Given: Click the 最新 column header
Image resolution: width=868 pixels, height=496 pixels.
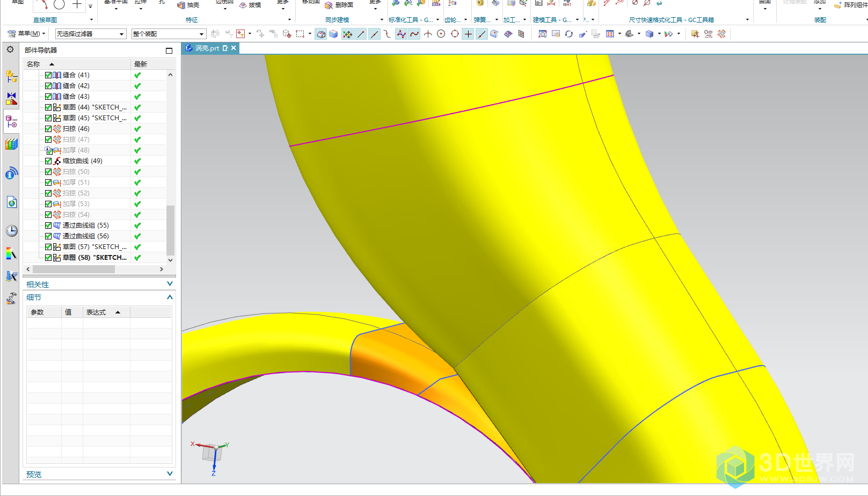Looking at the screenshot, I should [149, 64].
